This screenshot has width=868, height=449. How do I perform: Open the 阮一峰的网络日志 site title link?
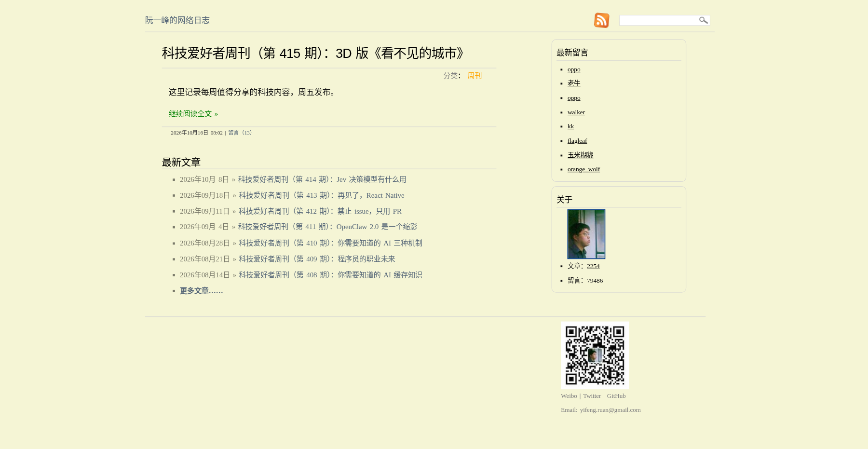coord(177,20)
